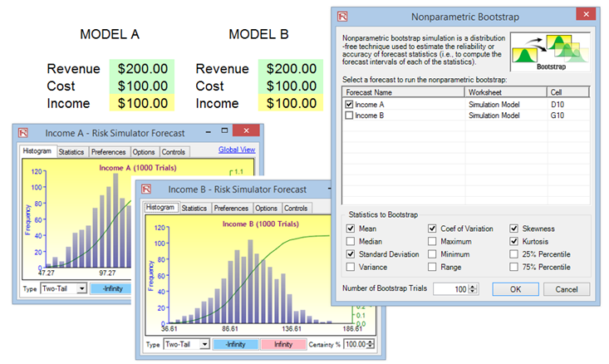The width and height of the screenshot is (609, 364).
Task: Uncheck the Income A forecast checkbox
Action: 349,105
